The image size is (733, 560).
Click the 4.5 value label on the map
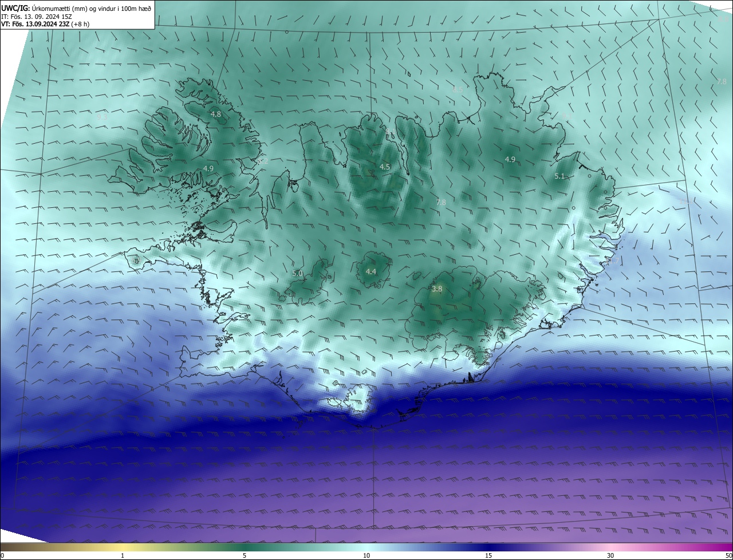pyautogui.click(x=385, y=167)
